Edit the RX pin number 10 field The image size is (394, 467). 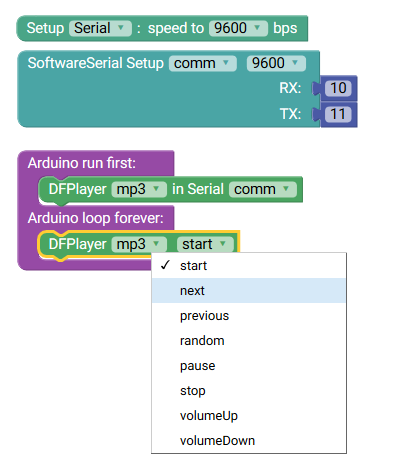[338, 88]
